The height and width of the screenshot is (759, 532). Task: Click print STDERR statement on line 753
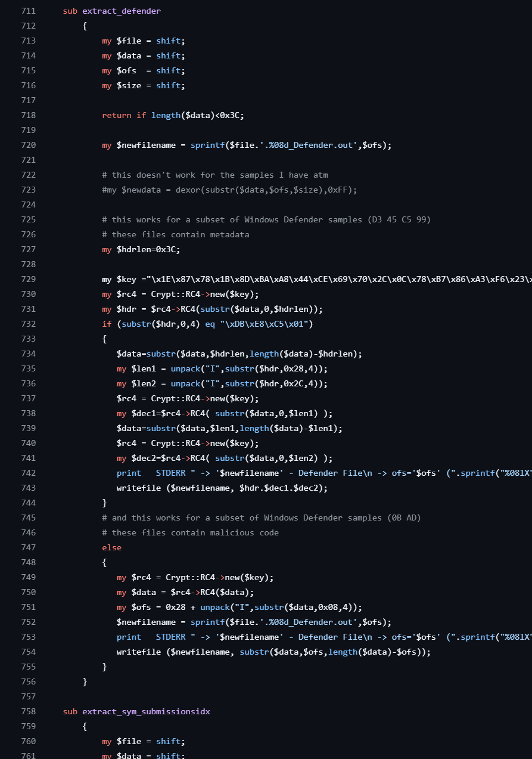324,637
